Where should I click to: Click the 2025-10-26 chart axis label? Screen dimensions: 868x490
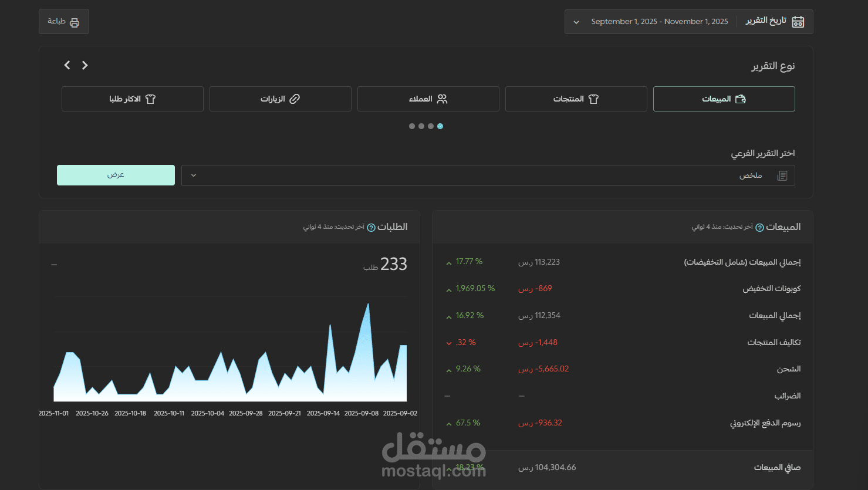pyautogui.click(x=92, y=414)
